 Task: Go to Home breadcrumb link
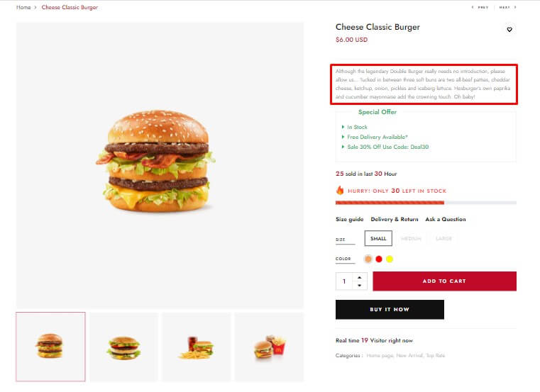tap(23, 7)
